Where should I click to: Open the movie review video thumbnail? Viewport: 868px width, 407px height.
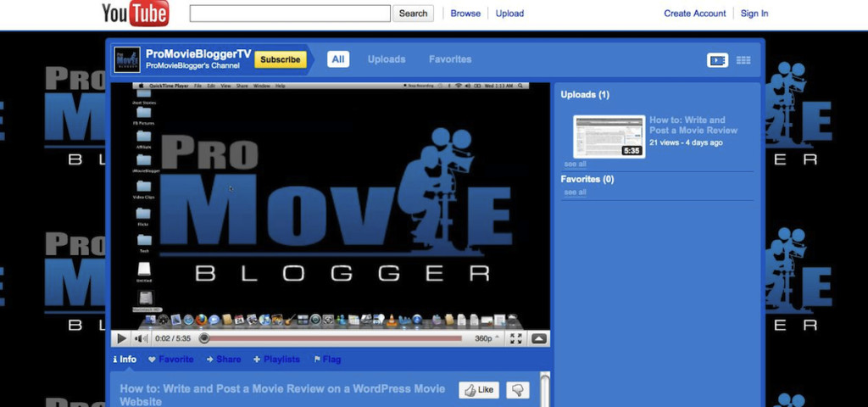pos(609,137)
